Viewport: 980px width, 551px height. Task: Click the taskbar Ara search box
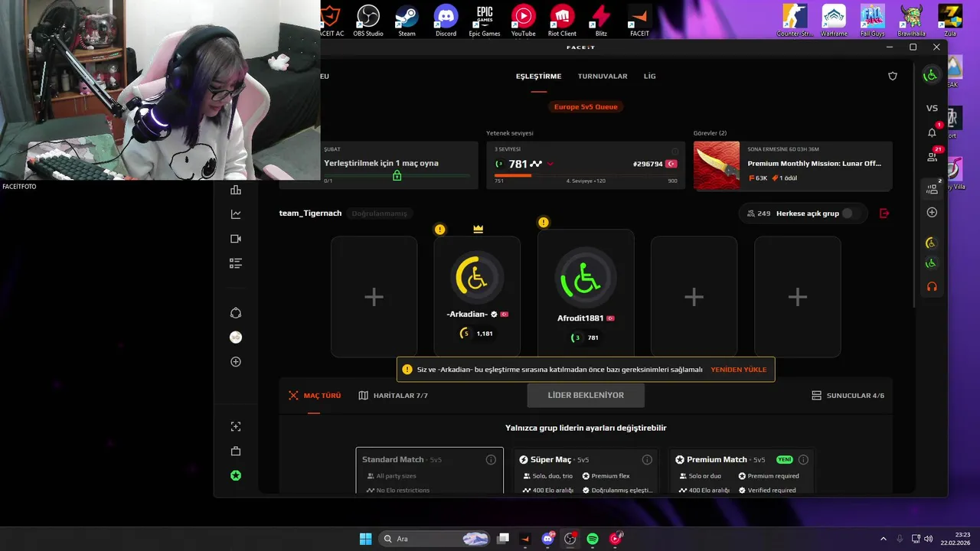pyautogui.click(x=434, y=539)
